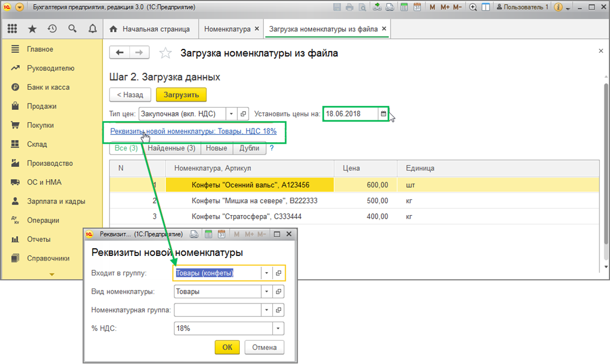
Task: Open the Покупки section
Action: (x=52, y=125)
